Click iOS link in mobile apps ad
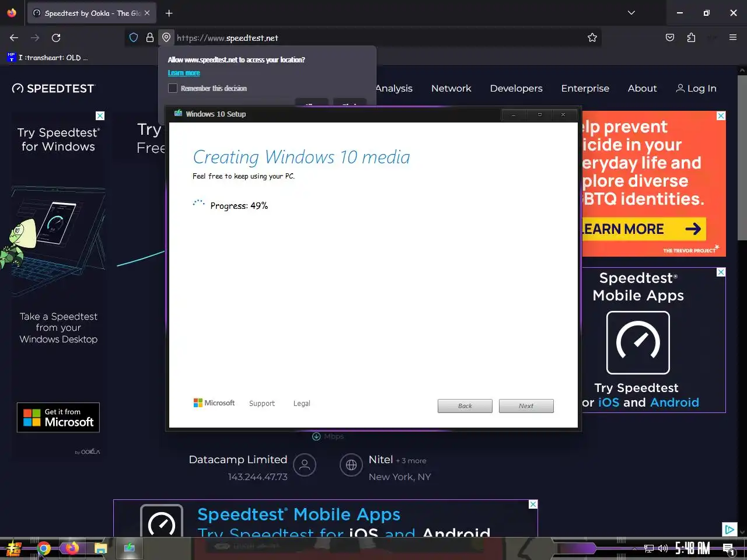The width and height of the screenshot is (747, 560). click(609, 402)
